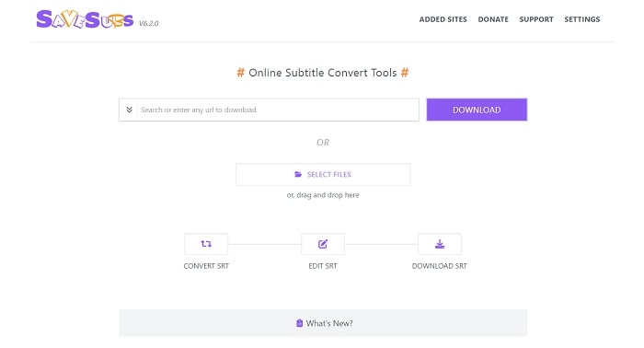The image size is (644, 348).
Task: Select the EDIT SRT label
Action: click(323, 266)
